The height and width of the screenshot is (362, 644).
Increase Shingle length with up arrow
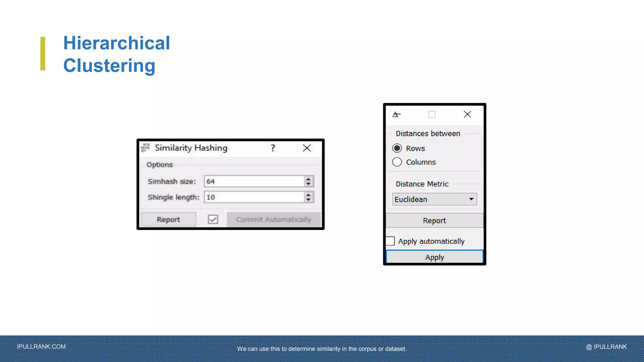point(308,195)
